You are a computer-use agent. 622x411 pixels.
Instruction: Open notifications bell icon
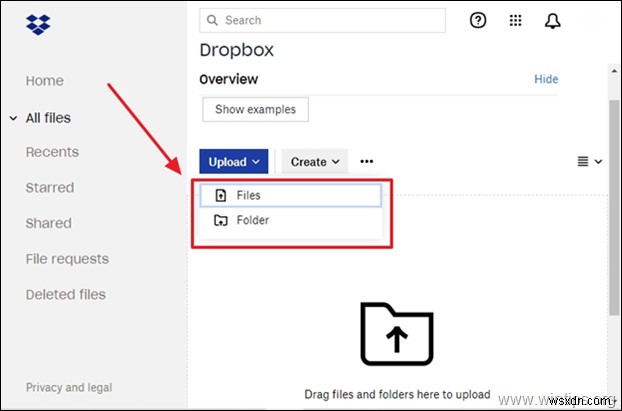(x=552, y=21)
